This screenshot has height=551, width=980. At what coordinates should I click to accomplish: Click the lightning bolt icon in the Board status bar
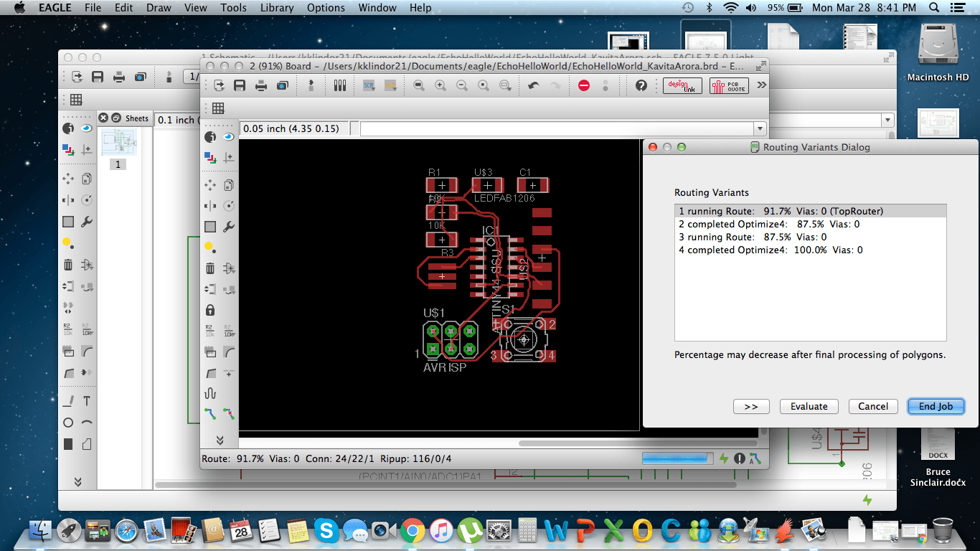click(x=725, y=458)
